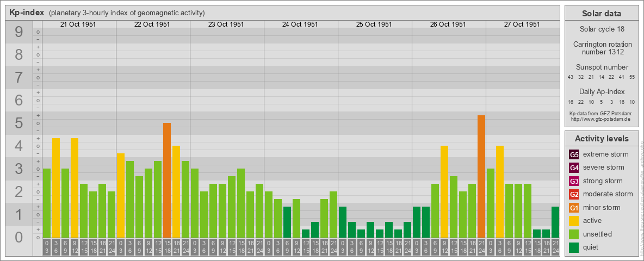Click the 'minor storm' legend label
644x261 pixels.
tap(601, 208)
